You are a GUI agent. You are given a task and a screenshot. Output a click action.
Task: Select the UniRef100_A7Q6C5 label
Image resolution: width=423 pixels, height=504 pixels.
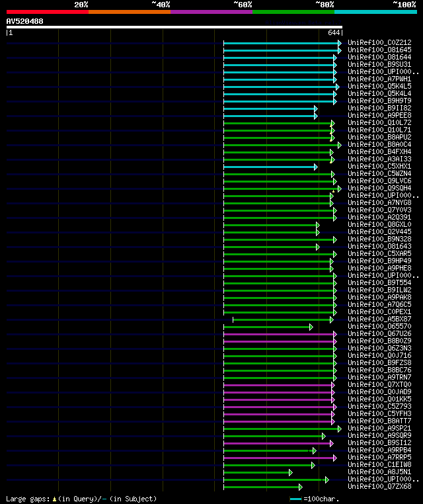(x=379, y=304)
